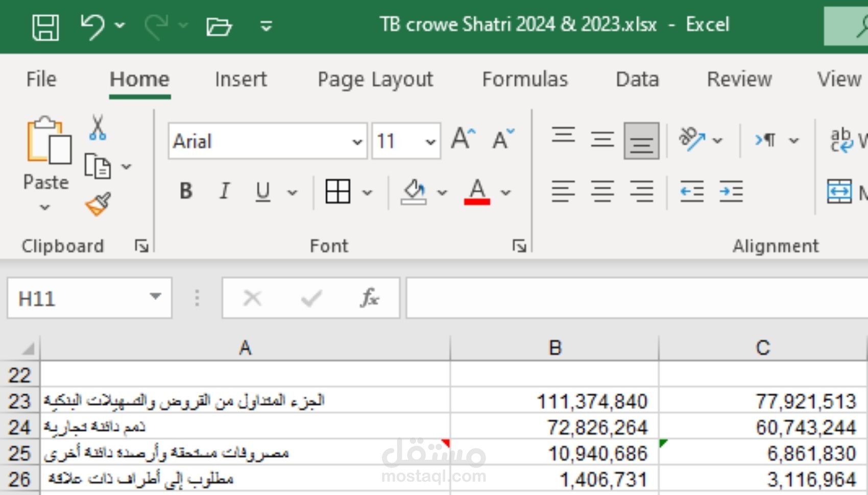Click the Merge & Center icon

(839, 192)
